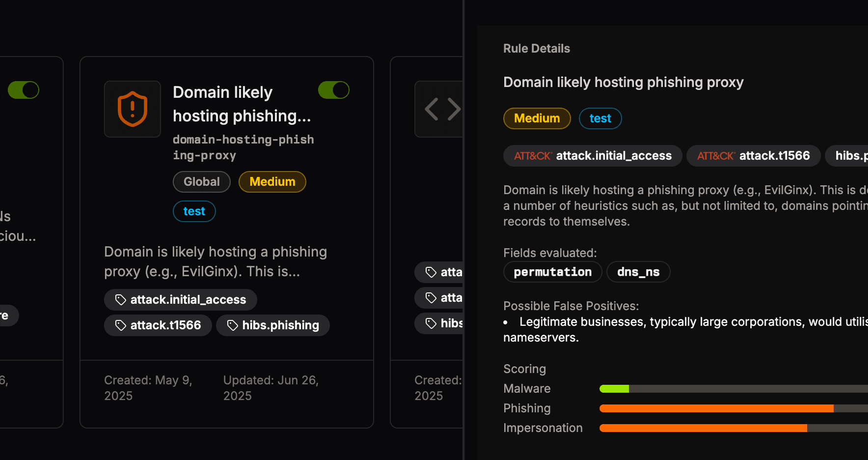Click the Malware score bar

[x=732, y=389]
